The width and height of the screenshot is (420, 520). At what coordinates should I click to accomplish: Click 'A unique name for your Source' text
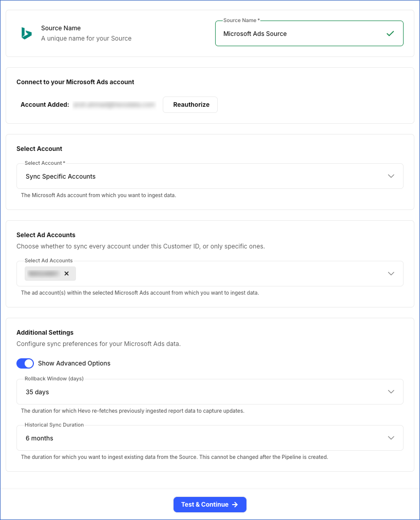tap(86, 38)
